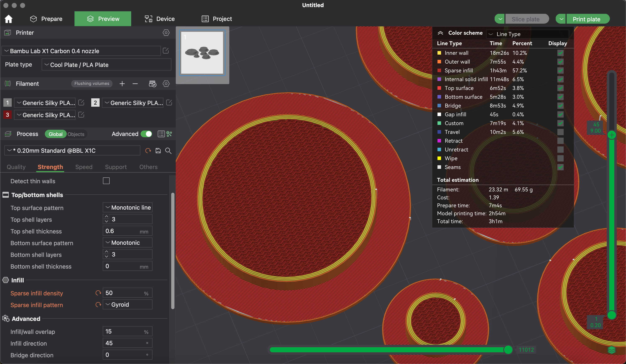Click the Print plate button
This screenshot has width=626, height=364.
588,19
